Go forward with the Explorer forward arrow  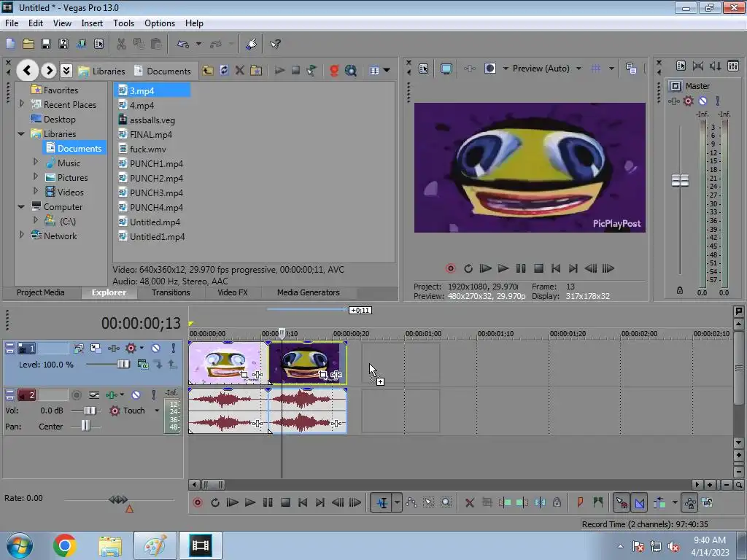(49, 71)
